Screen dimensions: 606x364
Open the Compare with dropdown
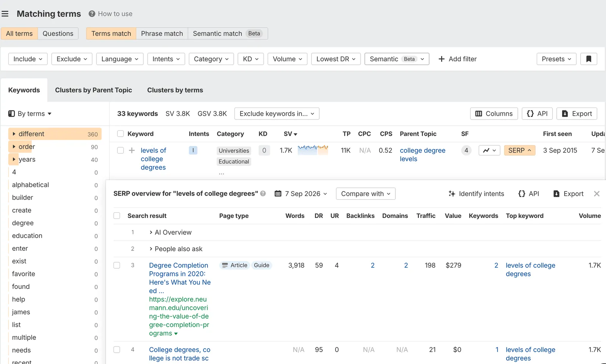point(366,194)
